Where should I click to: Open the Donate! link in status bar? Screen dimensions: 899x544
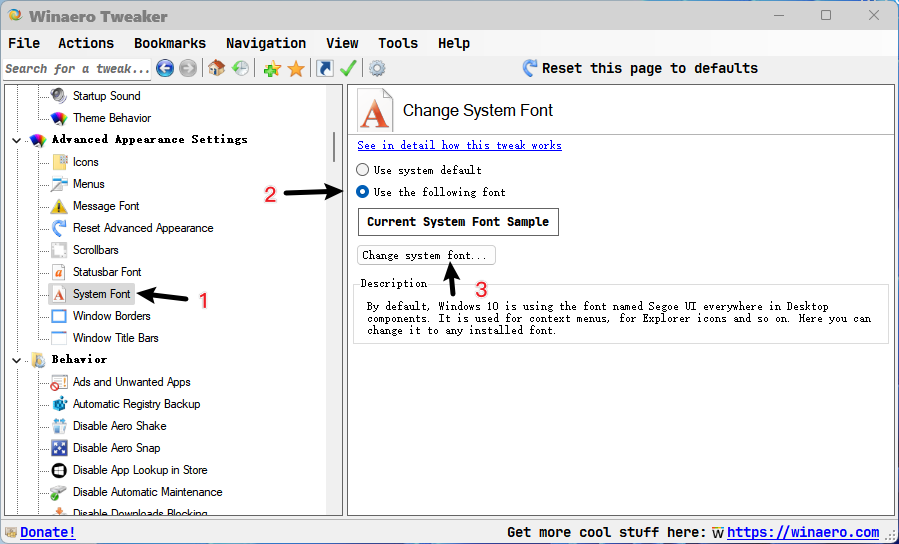click(x=47, y=532)
